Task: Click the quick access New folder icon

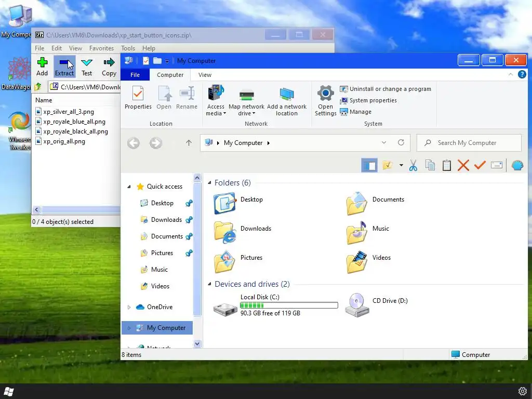Action: pos(157,61)
